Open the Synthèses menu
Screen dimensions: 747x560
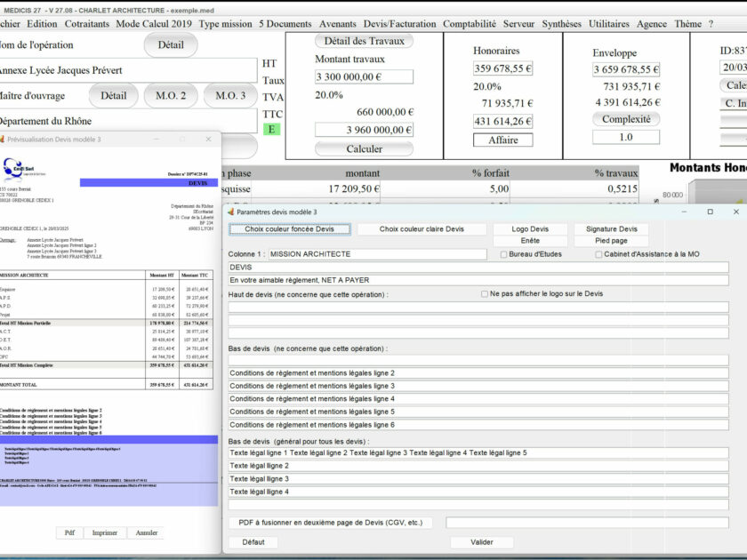[x=562, y=24]
